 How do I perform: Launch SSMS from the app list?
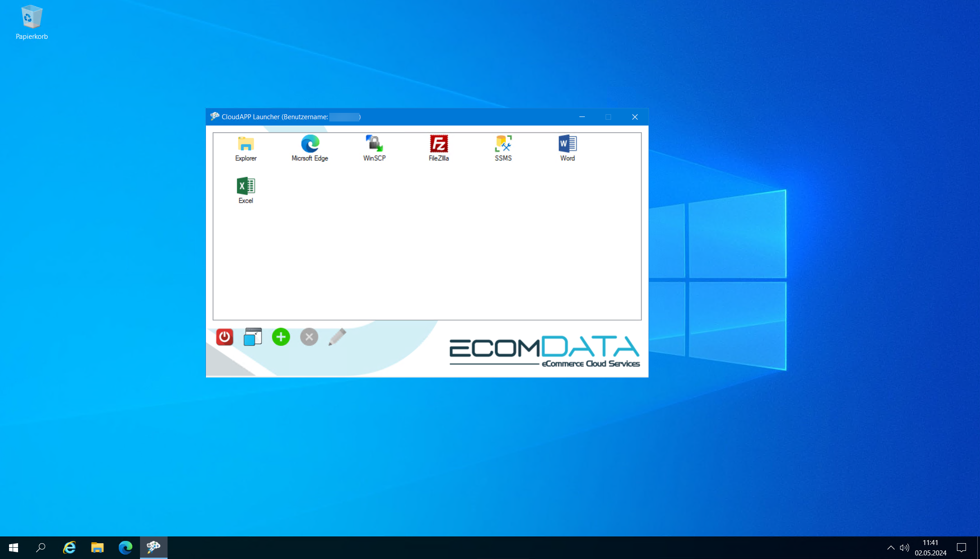click(503, 149)
